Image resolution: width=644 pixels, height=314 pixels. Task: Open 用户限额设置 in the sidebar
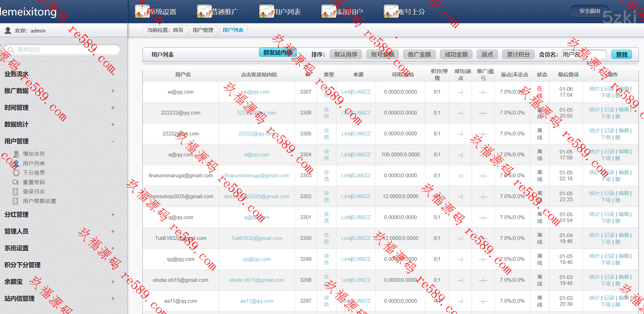[39, 201]
